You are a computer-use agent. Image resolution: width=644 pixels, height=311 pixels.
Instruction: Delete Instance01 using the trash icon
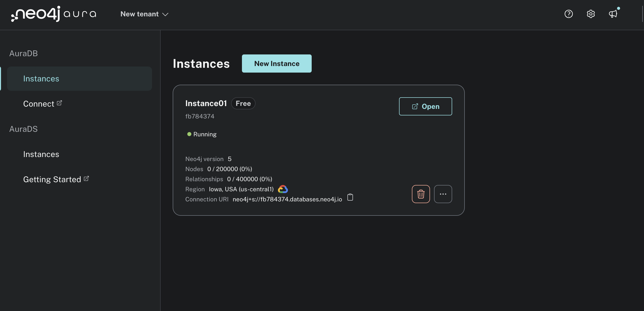[x=420, y=194]
